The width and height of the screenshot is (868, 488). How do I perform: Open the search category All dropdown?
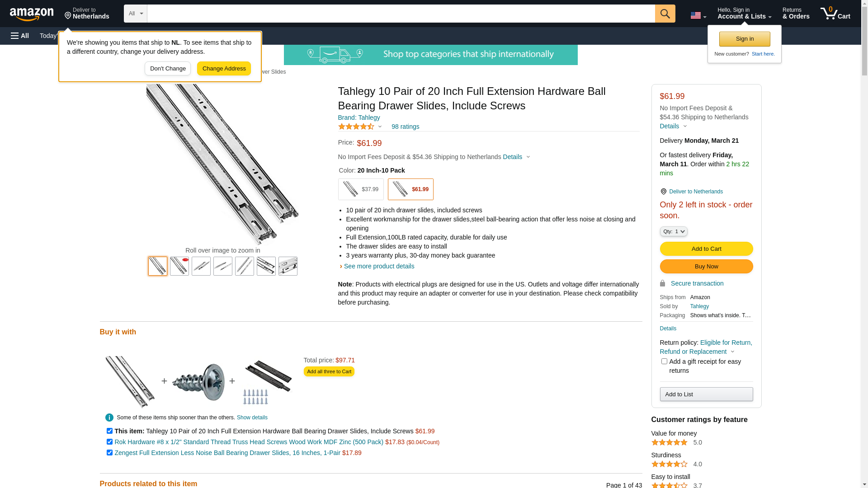point(136,14)
